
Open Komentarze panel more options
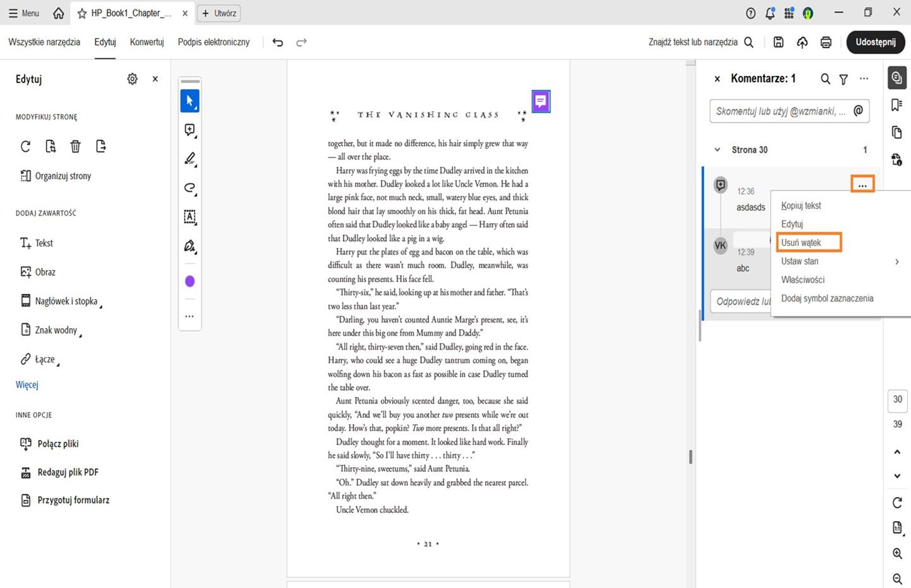click(x=864, y=79)
